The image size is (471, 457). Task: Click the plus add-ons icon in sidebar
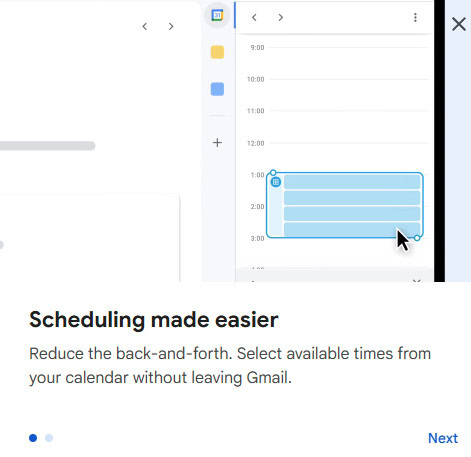(217, 143)
